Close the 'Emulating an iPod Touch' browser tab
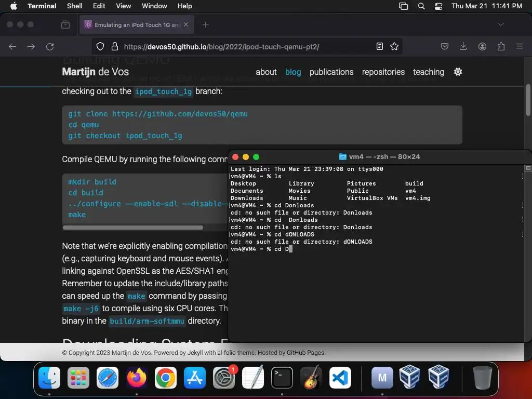 [x=186, y=24]
